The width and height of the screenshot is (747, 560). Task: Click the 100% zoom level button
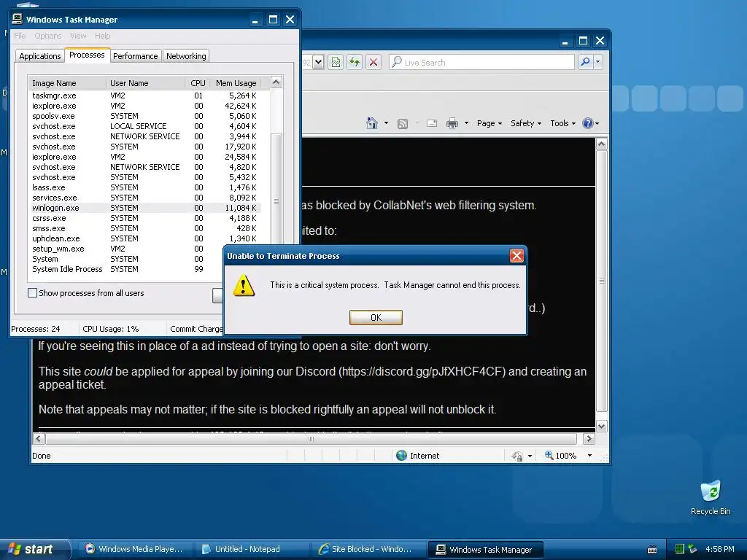click(561, 456)
